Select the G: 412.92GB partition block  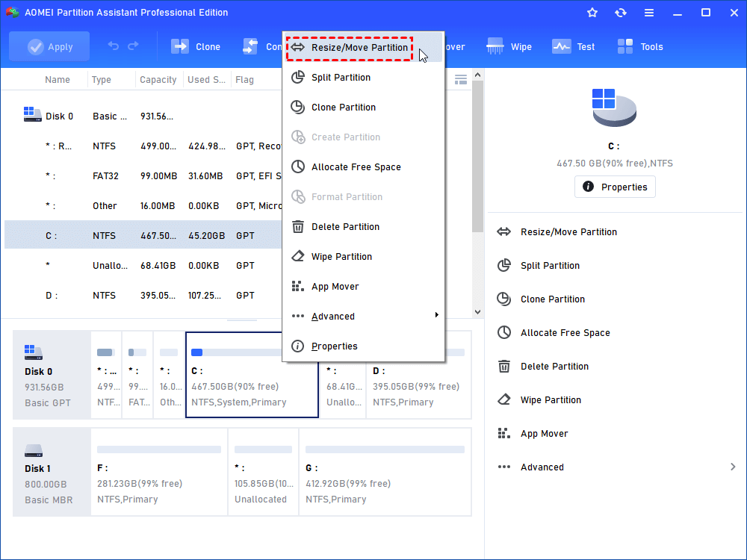point(385,472)
